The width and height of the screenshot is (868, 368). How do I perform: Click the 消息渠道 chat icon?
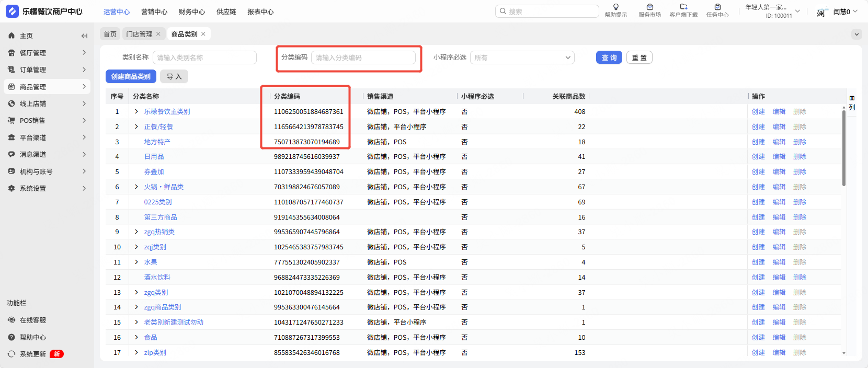click(x=12, y=154)
